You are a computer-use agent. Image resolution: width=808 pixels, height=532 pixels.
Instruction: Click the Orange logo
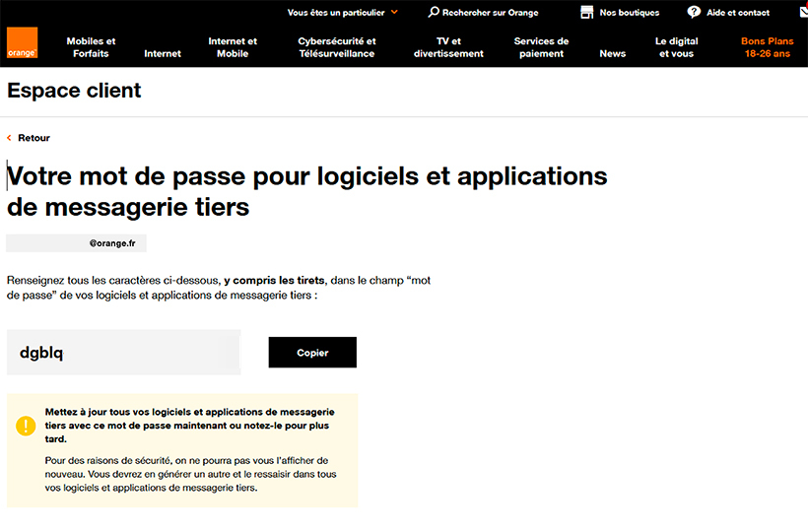pyautogui.click(x=22, y=42)
